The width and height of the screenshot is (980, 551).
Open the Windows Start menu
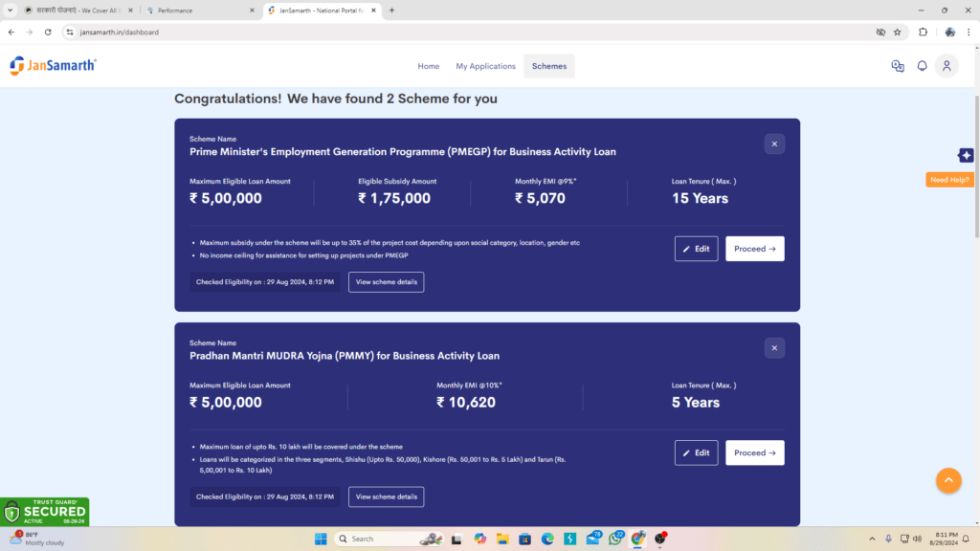[321, 539]
